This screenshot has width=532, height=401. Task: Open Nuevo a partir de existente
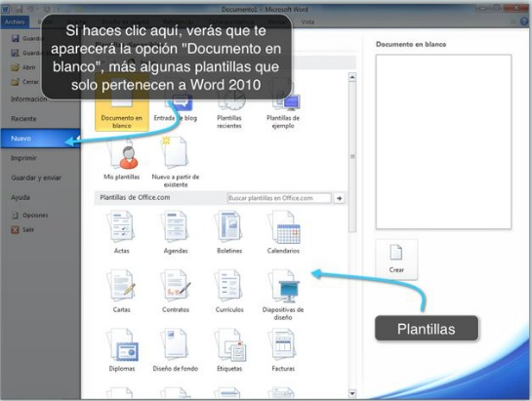coord(176,162)
